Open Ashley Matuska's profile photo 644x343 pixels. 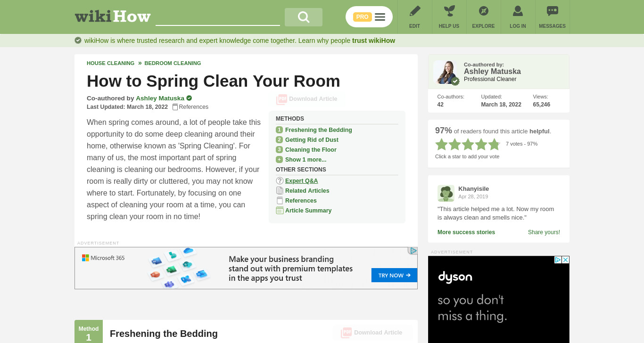[x=445, y=72]
